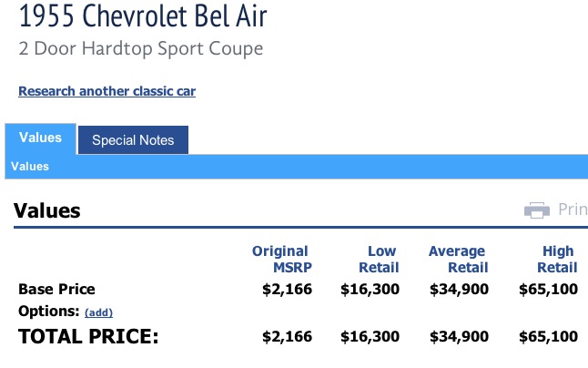Click the Values section heading
This screenshot has width=588, height=368.
pyautogui.click(x=46, y=210)
